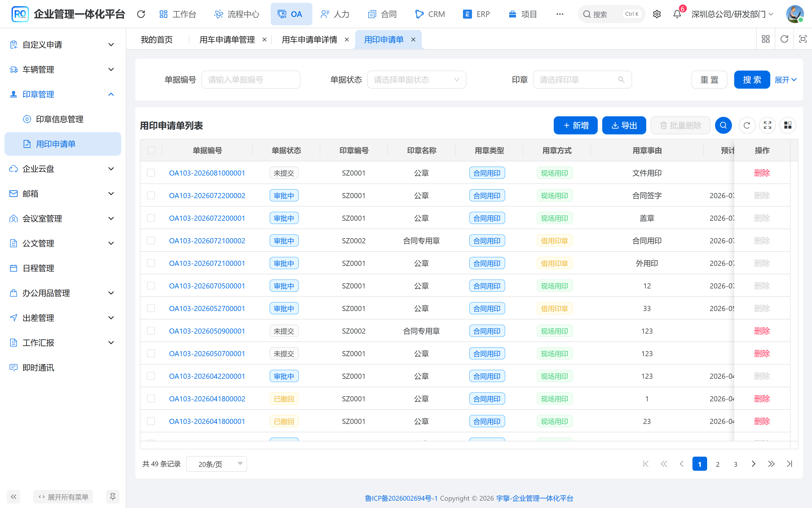Open the 单据状态 dropdown
This screenshot has height=508, width=812.
click(x=416, y=80)
